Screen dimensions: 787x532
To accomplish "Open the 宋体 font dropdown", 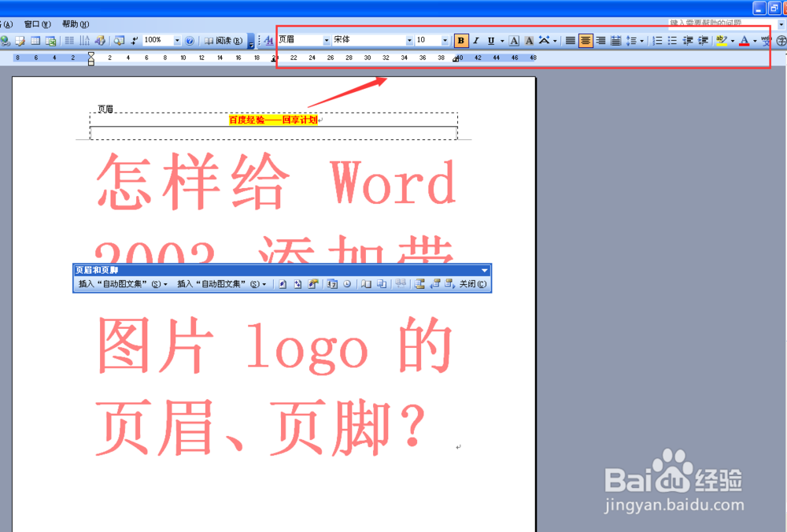I will 409,39.
